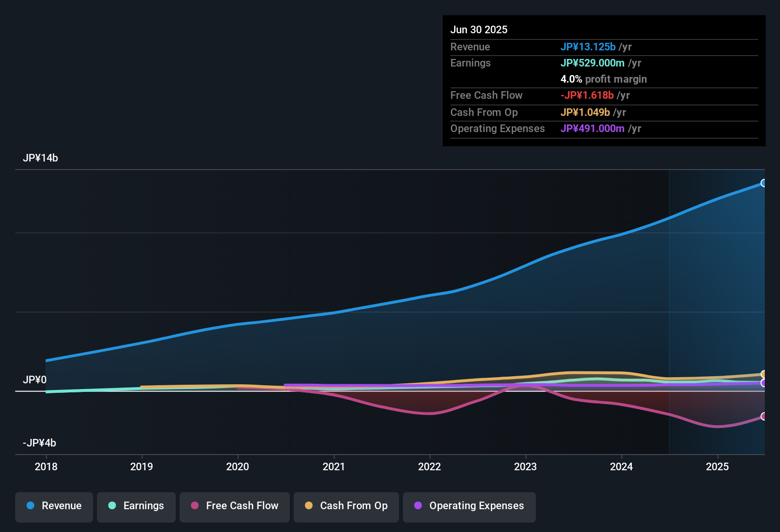This screenshot has height=532, width=780.
Task: Select the blue Revenue legend dot
Action: tap(30, 506)
